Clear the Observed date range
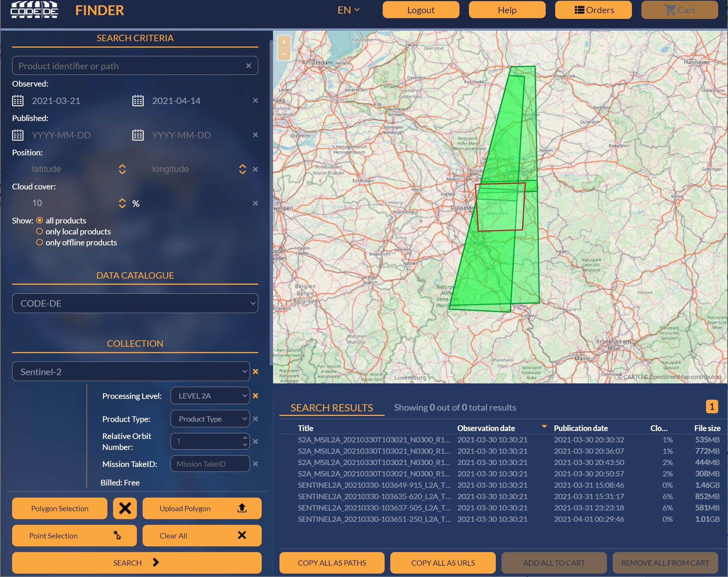The image size is (728, 577). pos(255,101)
